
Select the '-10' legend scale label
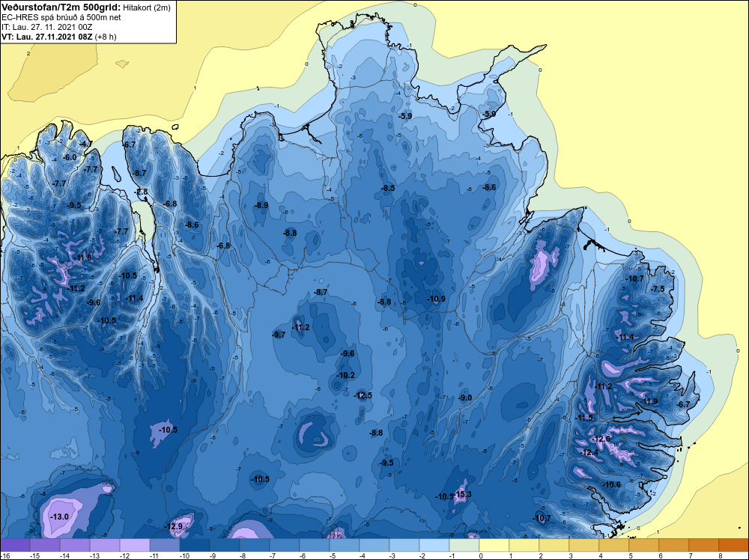click(184, 556)
